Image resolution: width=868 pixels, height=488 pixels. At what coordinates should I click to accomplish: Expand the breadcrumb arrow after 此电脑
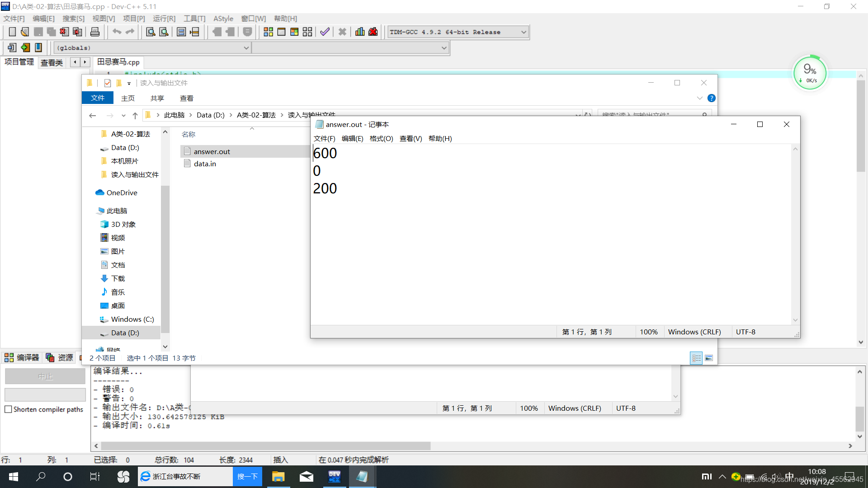coord(190,115)
